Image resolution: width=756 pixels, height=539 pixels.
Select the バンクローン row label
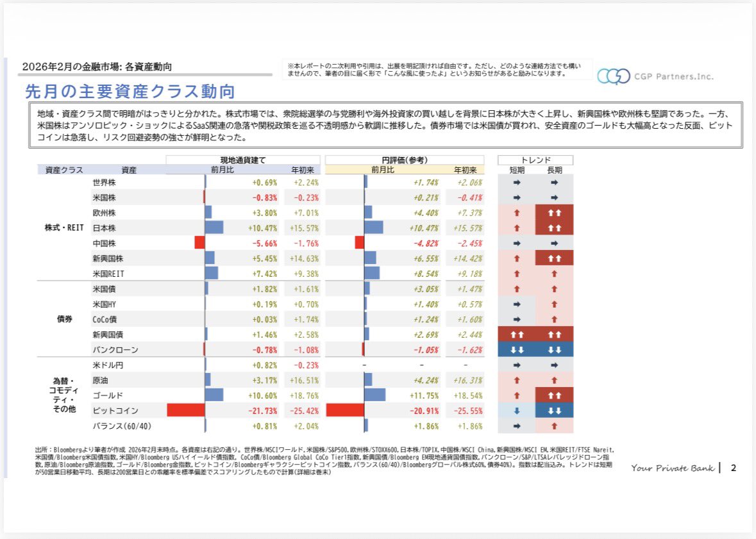(x=115, y=350)
